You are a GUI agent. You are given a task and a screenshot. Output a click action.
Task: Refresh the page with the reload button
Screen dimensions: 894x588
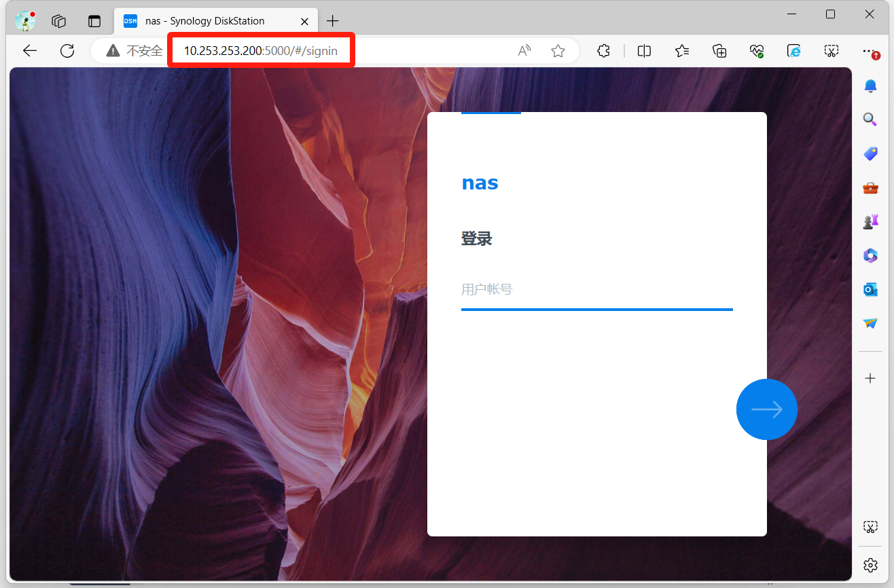point(67,51)
